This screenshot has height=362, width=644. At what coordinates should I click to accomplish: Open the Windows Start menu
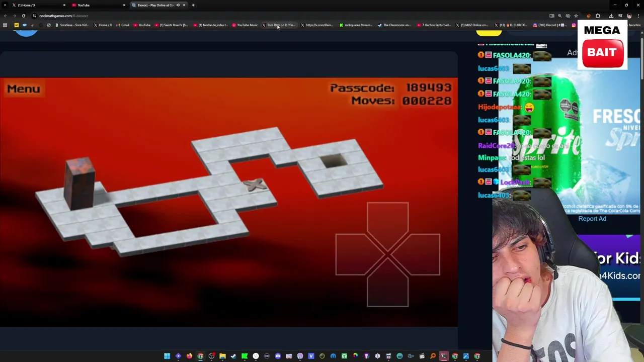[x=167, y=356]
